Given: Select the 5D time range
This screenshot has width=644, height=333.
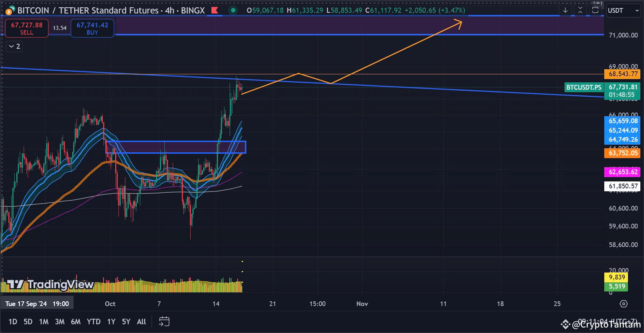Looking at the screenshot, I should 28,321.
